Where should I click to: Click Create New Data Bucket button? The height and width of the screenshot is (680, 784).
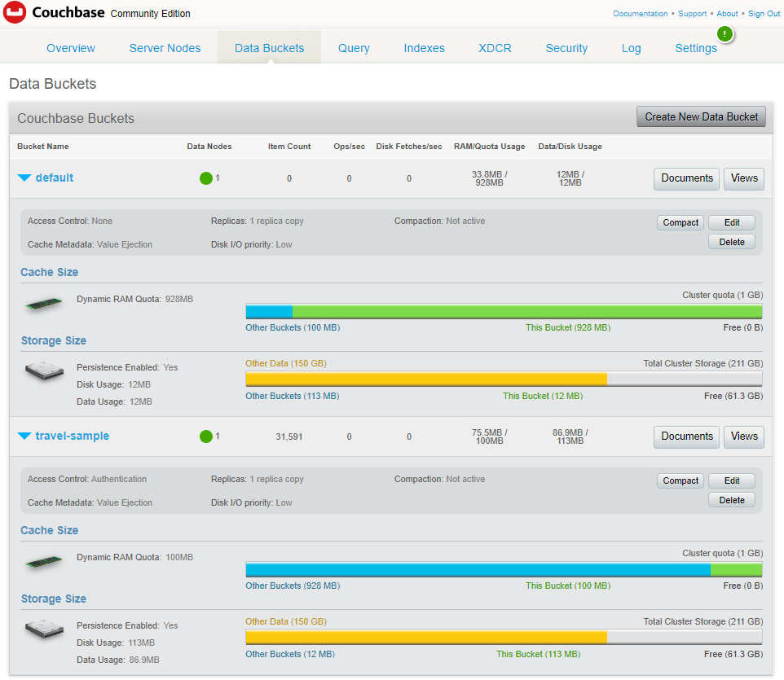coord(701,116)
